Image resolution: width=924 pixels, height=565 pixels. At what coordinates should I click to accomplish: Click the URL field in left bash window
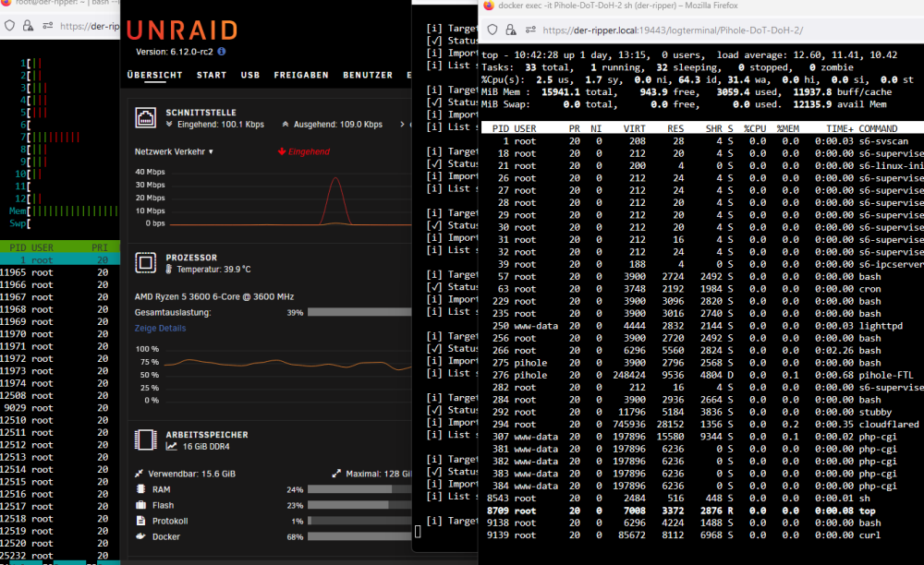(90, 26)
